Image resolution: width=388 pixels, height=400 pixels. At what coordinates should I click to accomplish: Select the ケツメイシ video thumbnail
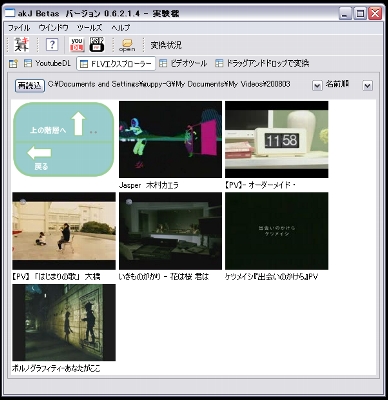pyautogui.click(x=277, y=231)
